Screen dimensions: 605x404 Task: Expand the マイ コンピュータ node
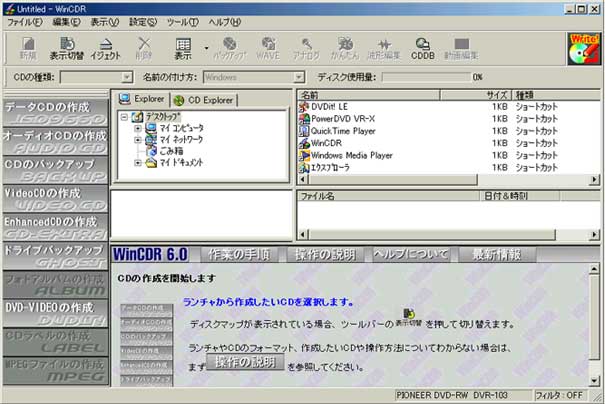click(x=137, y=128)
